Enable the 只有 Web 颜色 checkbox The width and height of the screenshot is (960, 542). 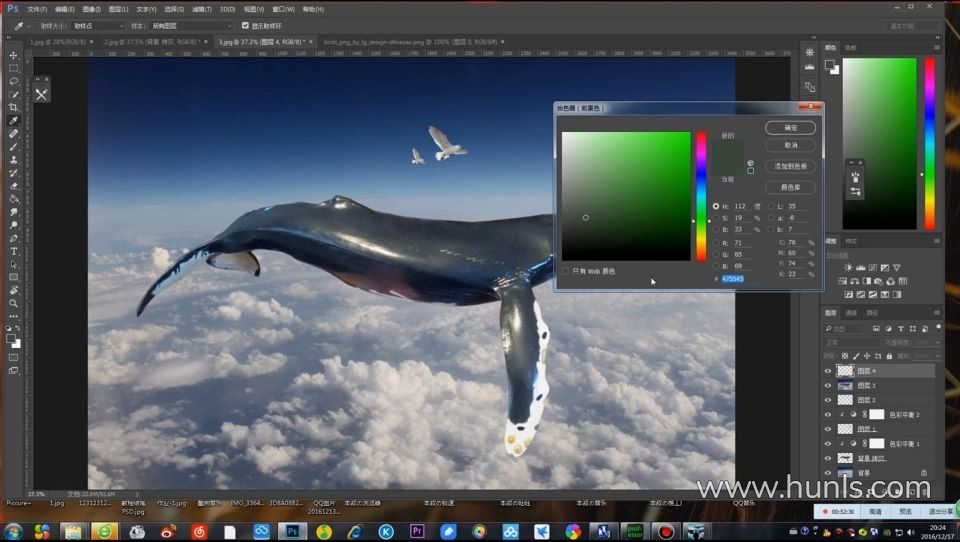tap(566, 271)
